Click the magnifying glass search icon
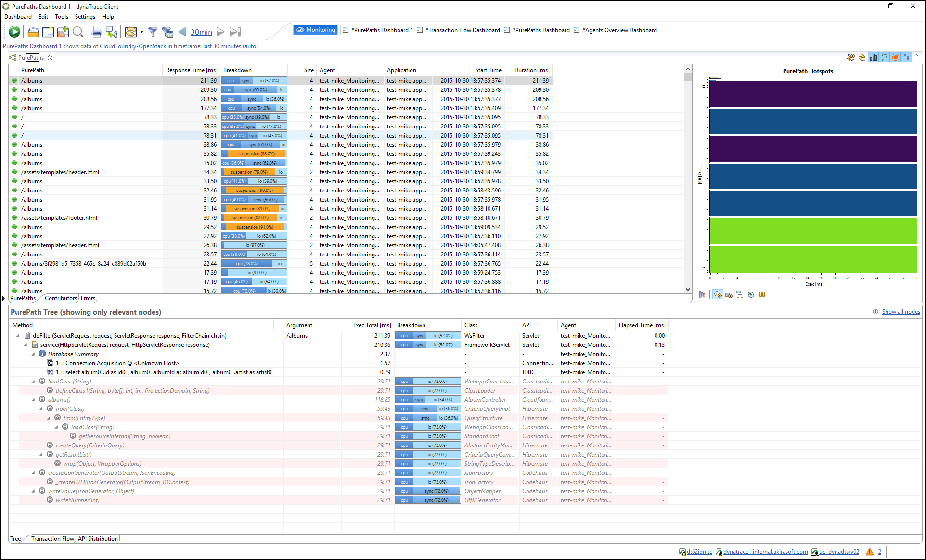This screenshot has width=926, height=560. coord(78,32)
